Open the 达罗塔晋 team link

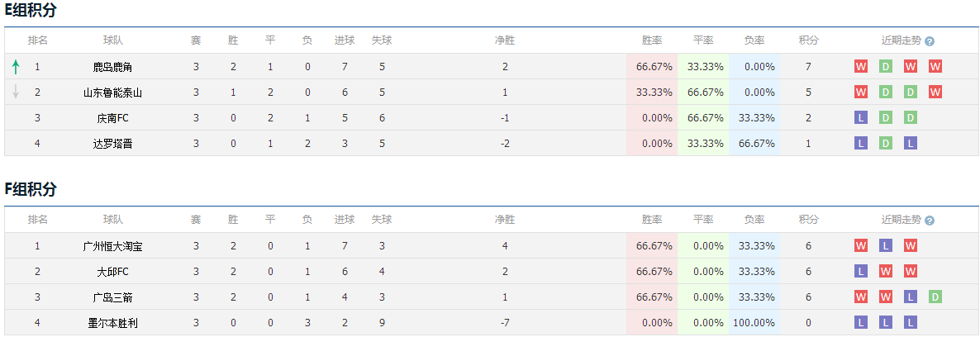tap(113, 143)
